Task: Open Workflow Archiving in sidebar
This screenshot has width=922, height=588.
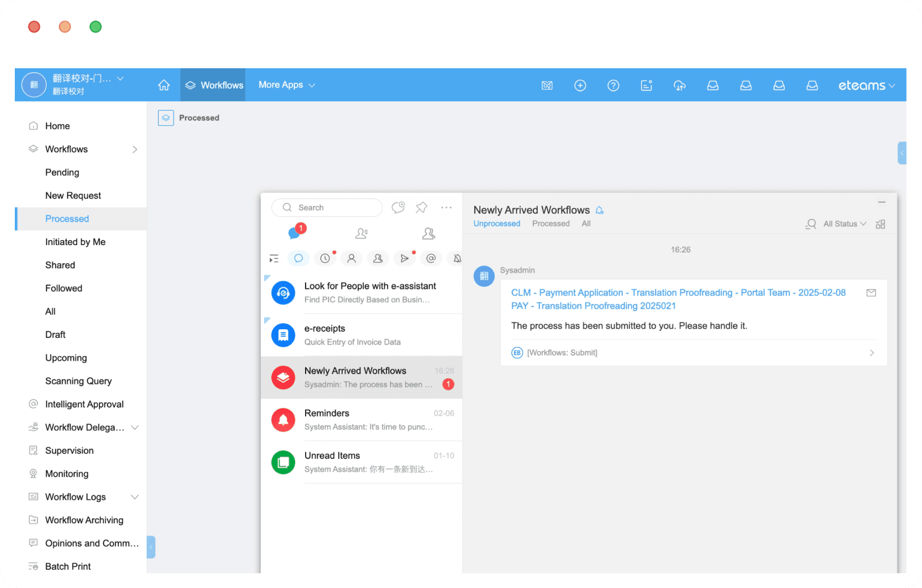Action: tap(84, 520)
